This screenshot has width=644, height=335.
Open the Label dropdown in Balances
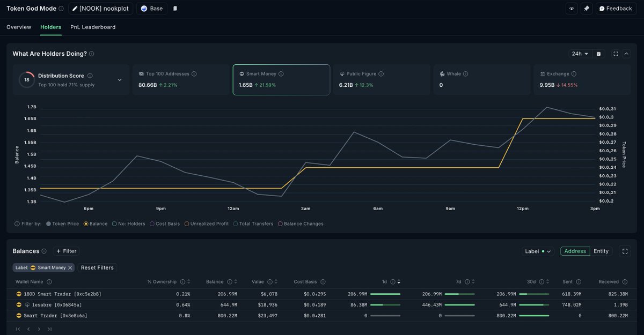(x=538, y=251)
